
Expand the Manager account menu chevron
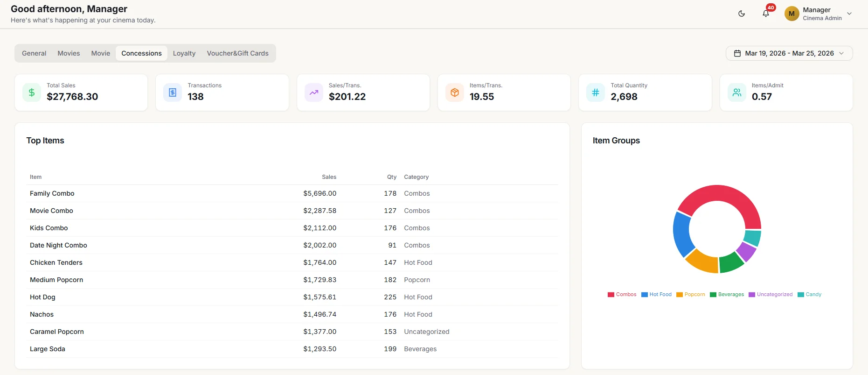tap(849, 14)
